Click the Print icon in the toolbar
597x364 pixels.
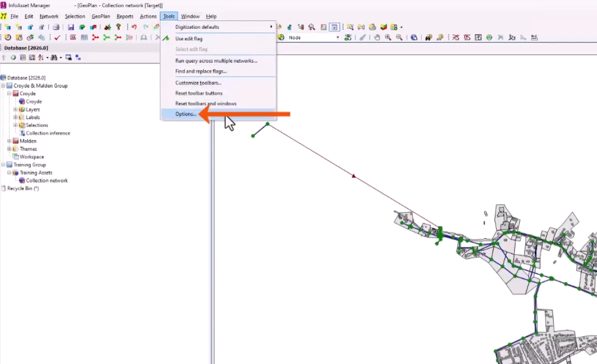[x=56, y=27]
